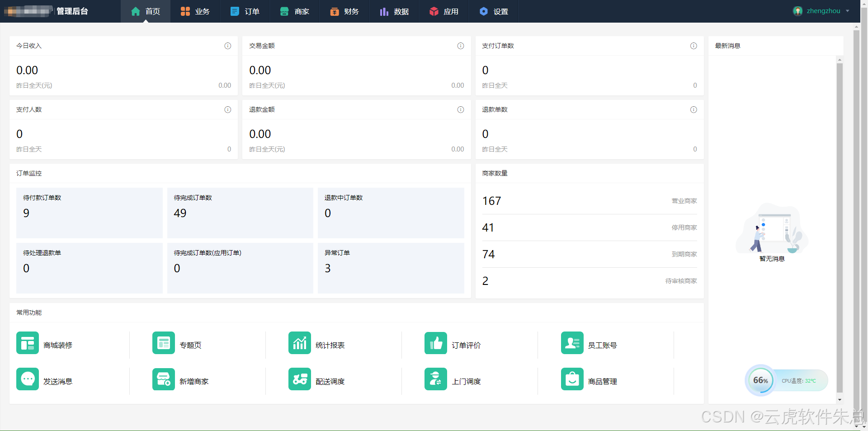This screenshot has height=431, width=868.
Task: Click the info icon beside 今日收入
Action: [228, 46]
